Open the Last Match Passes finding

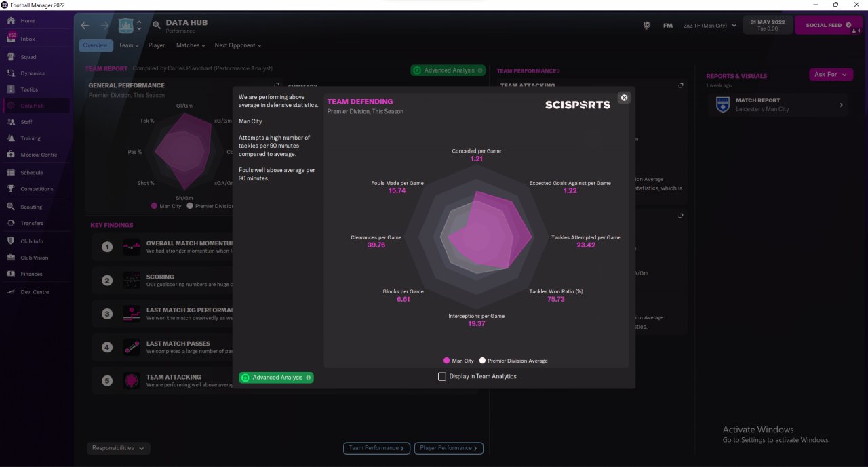pyautogui.click(x=163, y=347)
